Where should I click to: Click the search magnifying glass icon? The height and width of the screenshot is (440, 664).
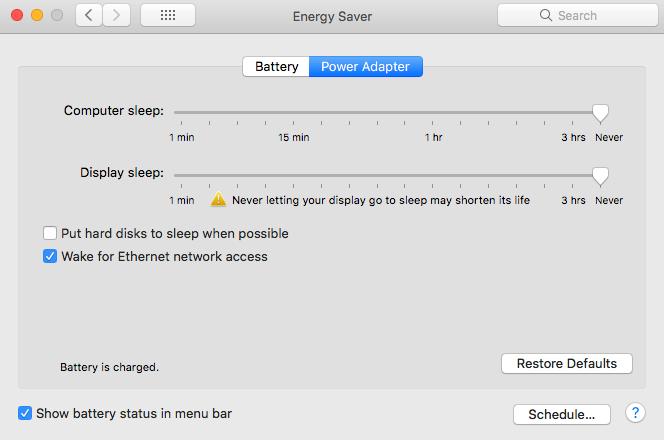coord(546,16)
